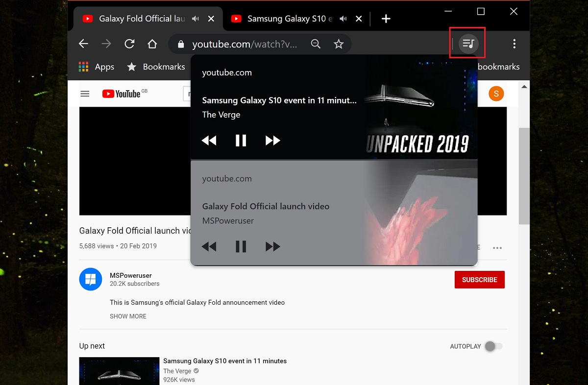Bookmark this page with the star icon
Image resolution: width=588 pixels, height=385 pixels.
[x=339, y=44]
